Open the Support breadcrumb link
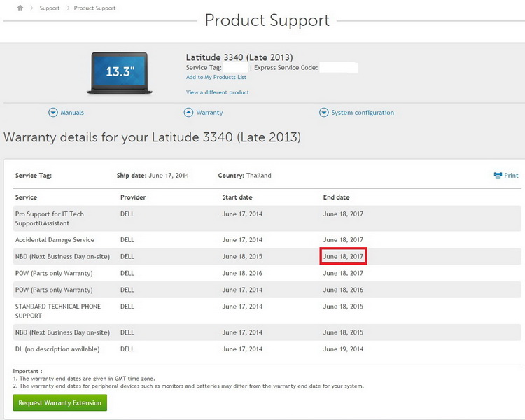This screenshot has height=420, width=525. (50, 8)
